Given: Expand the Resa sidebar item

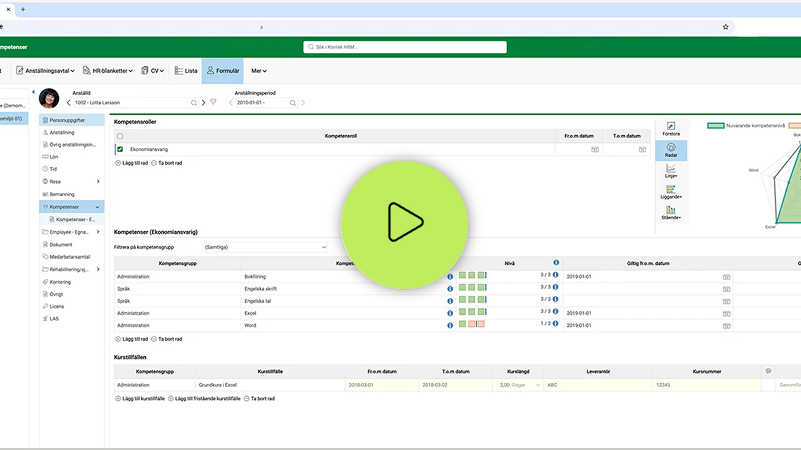Looking at the screenshot, I should tap(97, 181).
